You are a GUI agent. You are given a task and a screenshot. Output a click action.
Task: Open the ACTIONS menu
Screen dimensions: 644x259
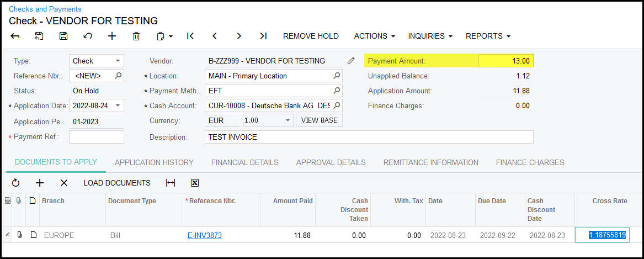coord(374,36)
